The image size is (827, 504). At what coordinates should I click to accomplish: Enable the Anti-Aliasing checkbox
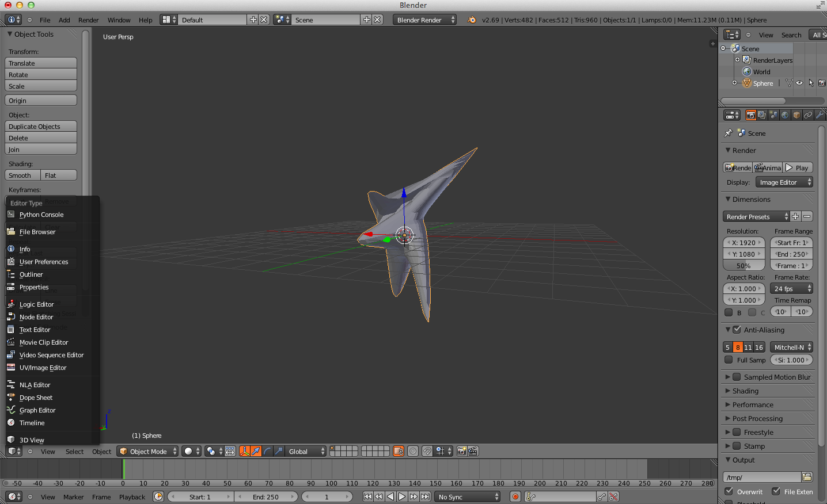(x=737, y=330)
